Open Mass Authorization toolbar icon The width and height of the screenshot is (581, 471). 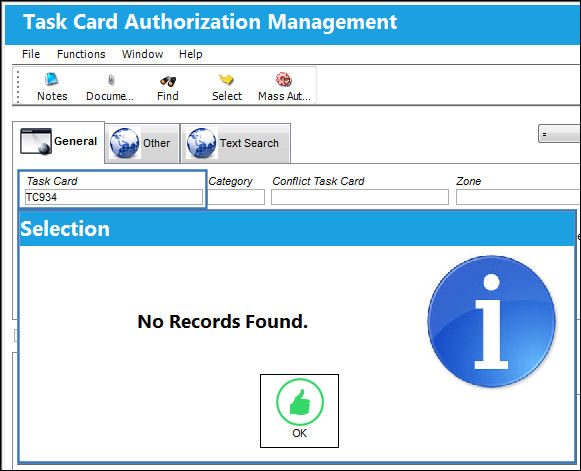pos(284,79)
